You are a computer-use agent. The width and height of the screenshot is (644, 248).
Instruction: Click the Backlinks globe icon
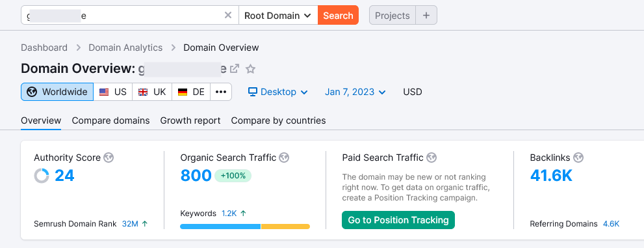pos(578,158)
